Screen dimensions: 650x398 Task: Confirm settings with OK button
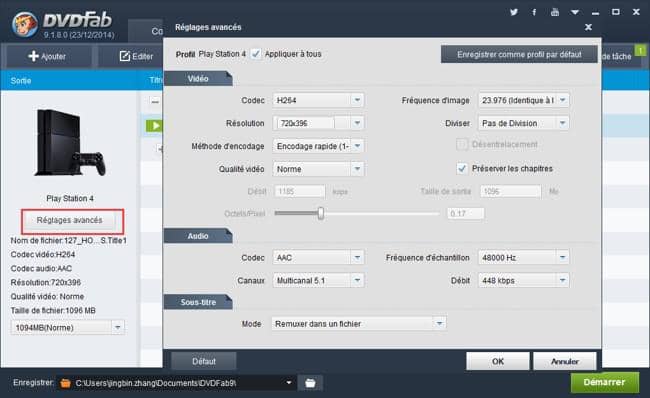pyautogui.click(x=497, y=361)
